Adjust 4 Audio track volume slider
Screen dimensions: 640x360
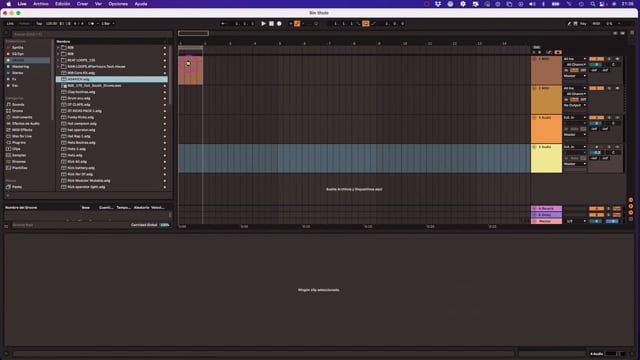[596, 153]
